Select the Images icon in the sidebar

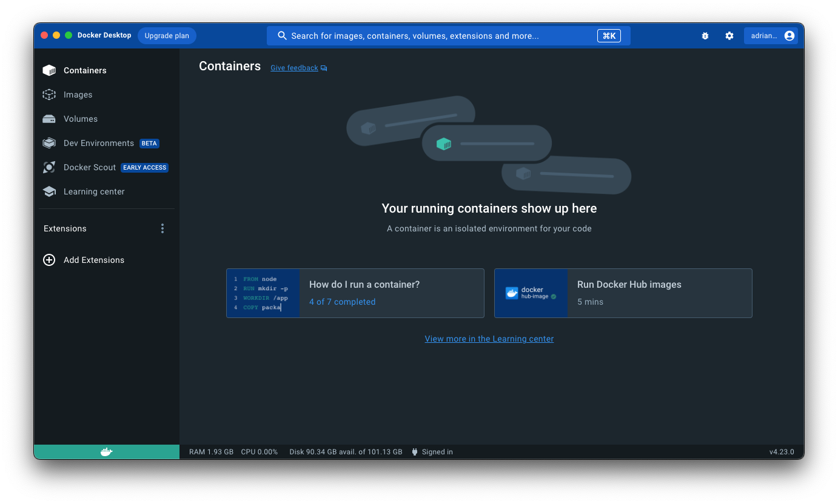click(49, 94)
